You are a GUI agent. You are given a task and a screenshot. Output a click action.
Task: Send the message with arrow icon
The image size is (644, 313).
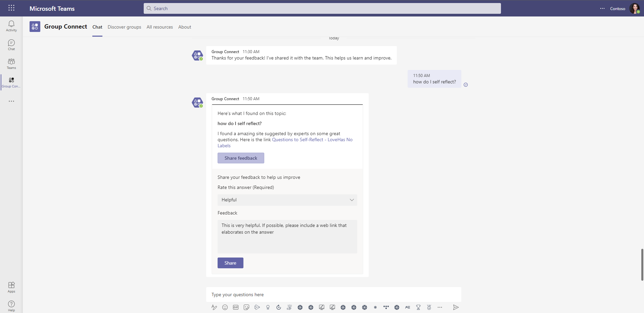tap(456, 307)
